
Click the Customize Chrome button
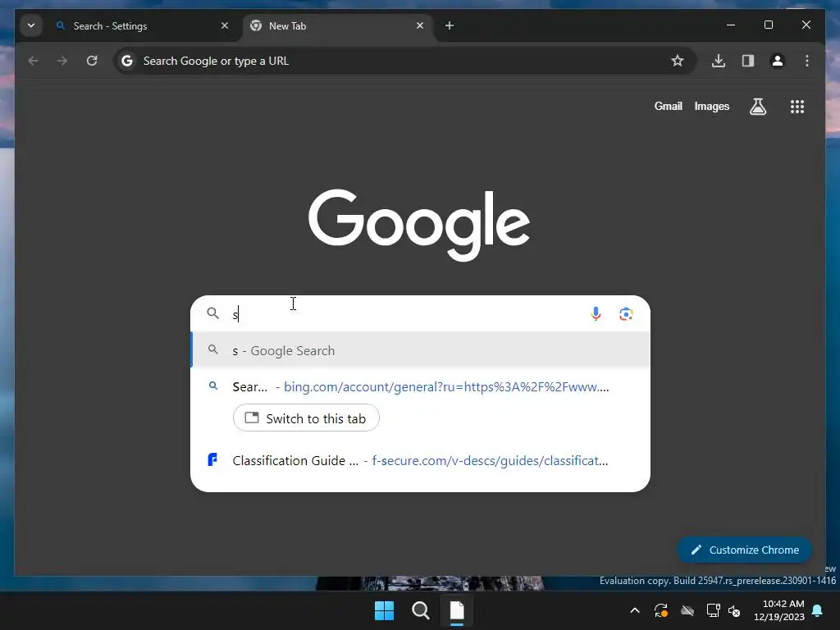pos(745,550)
